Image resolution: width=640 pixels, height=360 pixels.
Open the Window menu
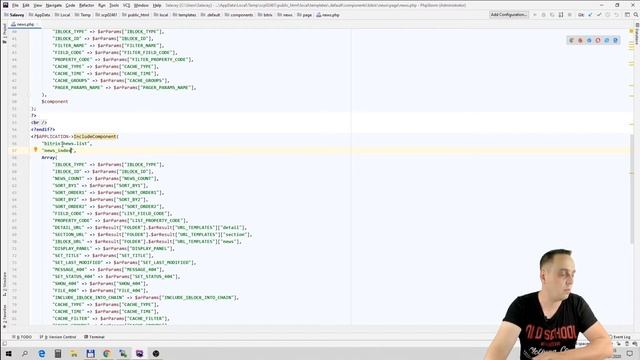click(x=141, y=5)
